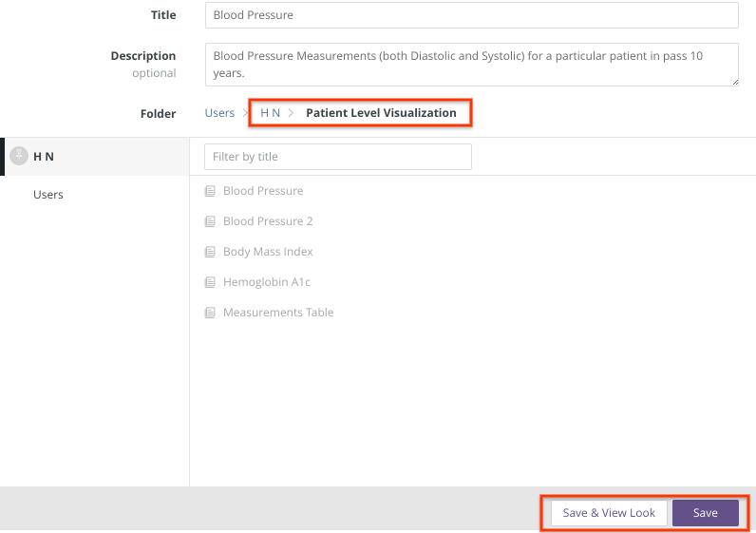Pick the Body Mass Index look title
The width and height of the screenshot is (756, 533).
coord(268,252)
